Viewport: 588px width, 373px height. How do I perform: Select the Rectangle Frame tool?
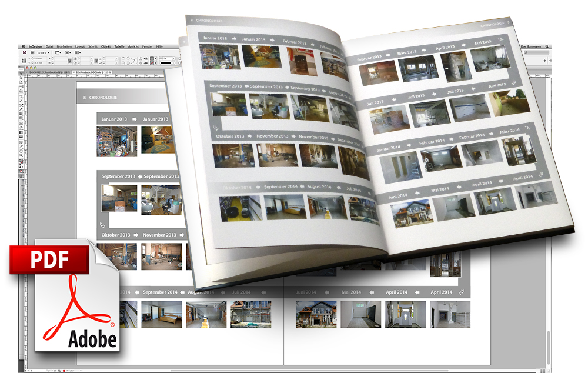(x=21, y=114)
